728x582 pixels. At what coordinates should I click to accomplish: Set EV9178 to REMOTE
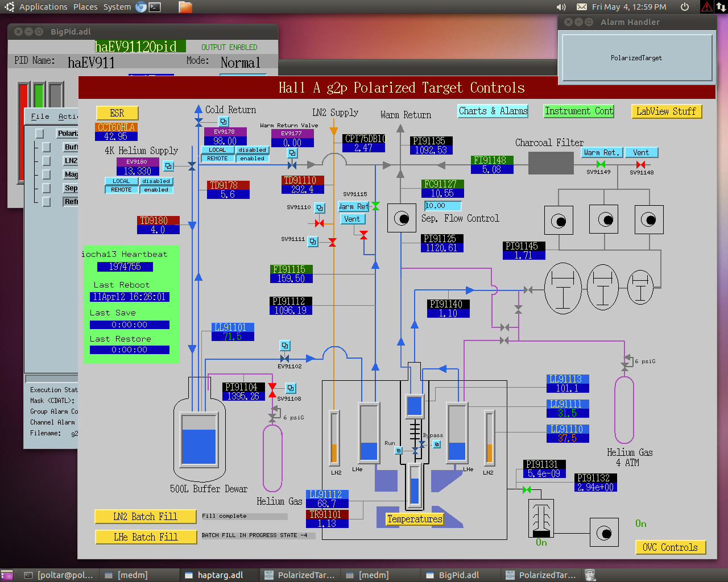click(217, 159)
